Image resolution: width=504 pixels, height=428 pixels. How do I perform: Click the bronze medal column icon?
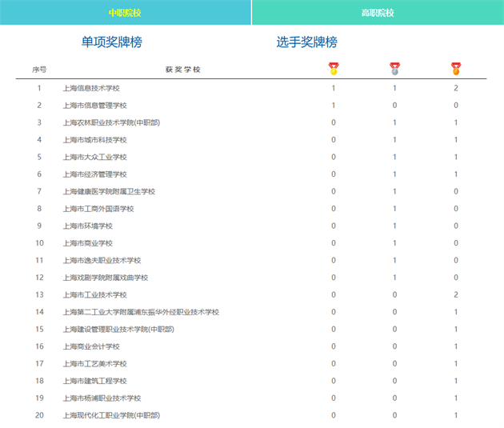click(x=456, y=69)
